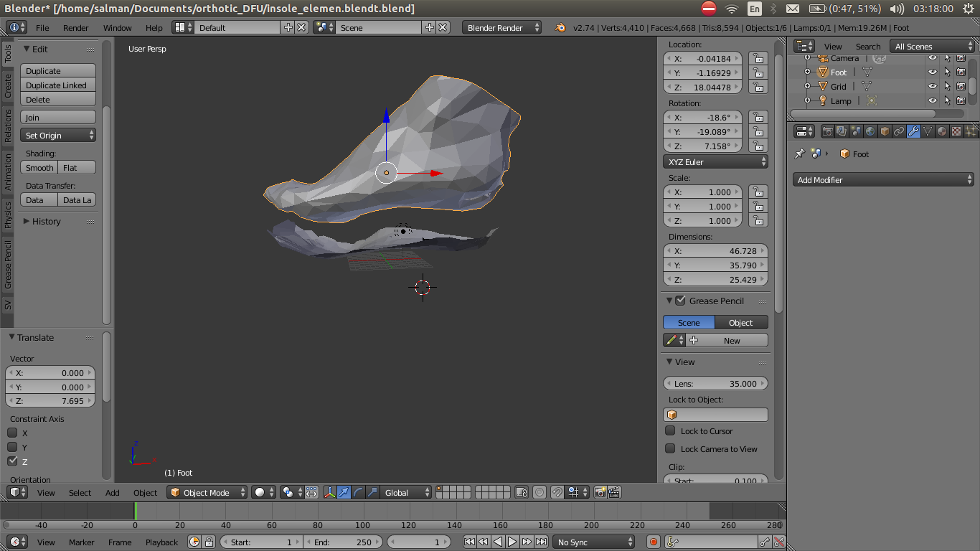Viewport: 980px width, 551px height.
Task: Activate the Translate manipulator arrow icon
Action: tap(343, 492)
